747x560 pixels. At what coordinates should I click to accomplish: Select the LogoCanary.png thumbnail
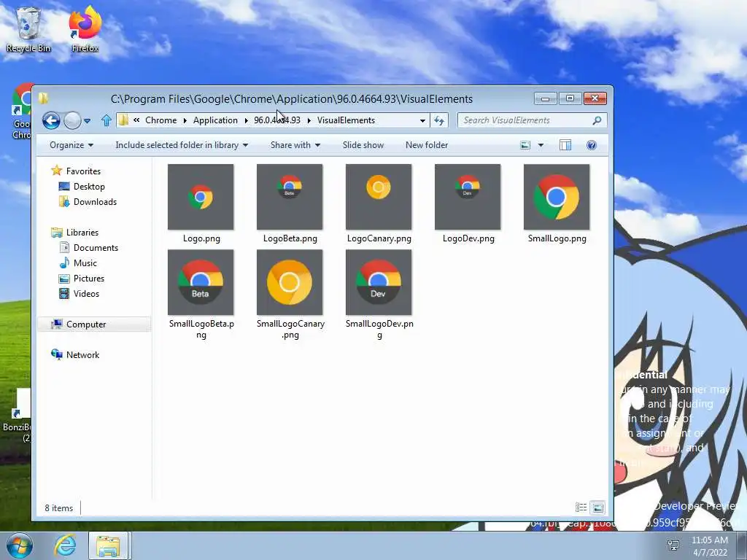pyautogui.click(x=379, y=197)
